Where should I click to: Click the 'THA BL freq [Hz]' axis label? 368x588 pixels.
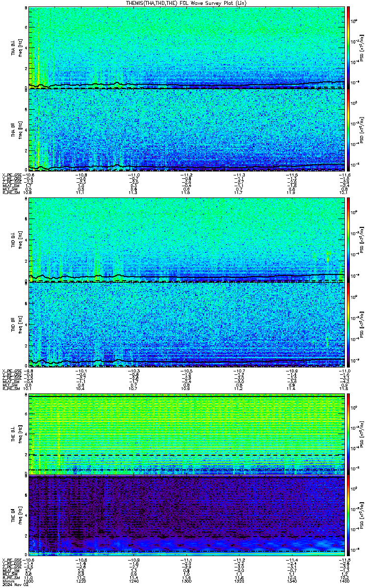[16, 48]
